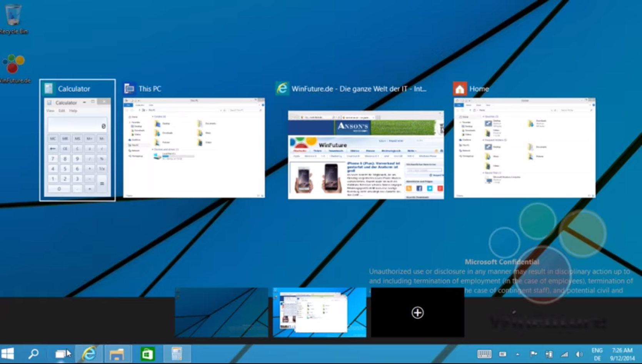This screenshot has height=364, width=642.
Task: Select the Calculator window preview
Action: 77,148
